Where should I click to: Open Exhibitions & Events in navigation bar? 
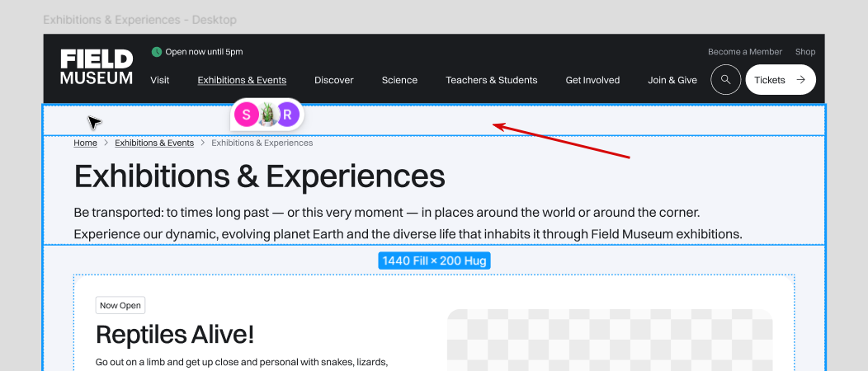(x=242, y=80)
